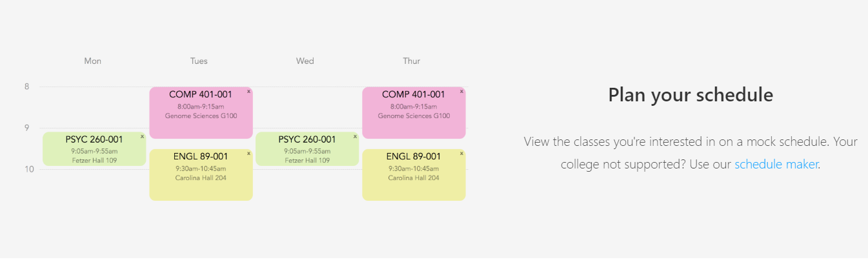The image size is (868, 264).
Task: Click the Thur column header
Action: tap(412, 61)
